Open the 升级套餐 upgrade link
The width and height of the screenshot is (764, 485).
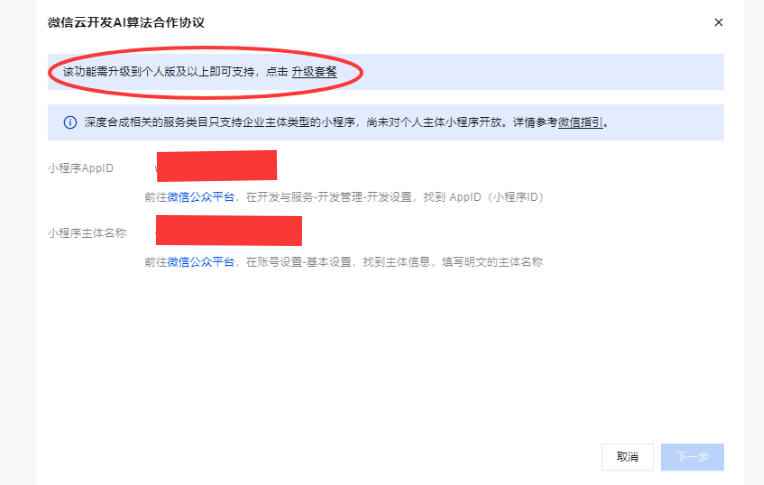coord(314,72)
